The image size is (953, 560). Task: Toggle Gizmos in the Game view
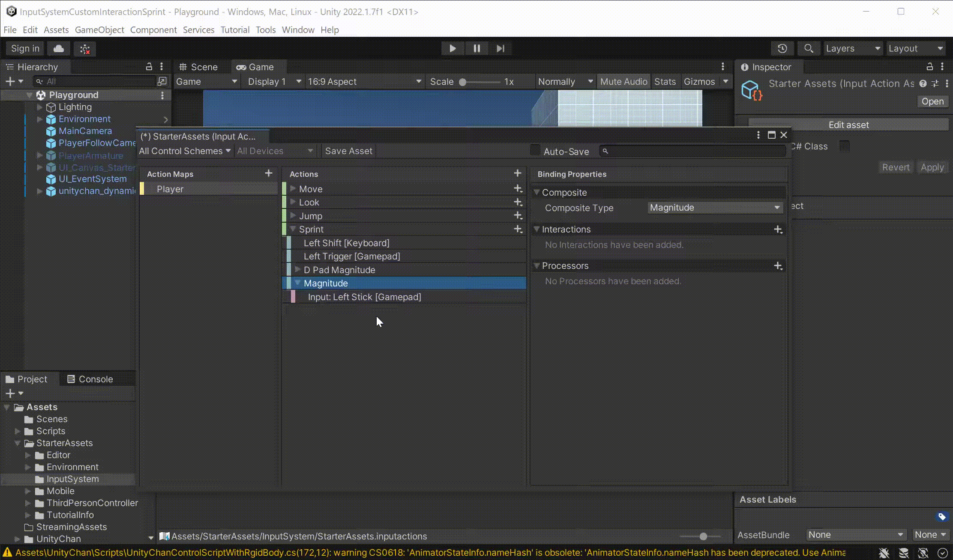699,81
